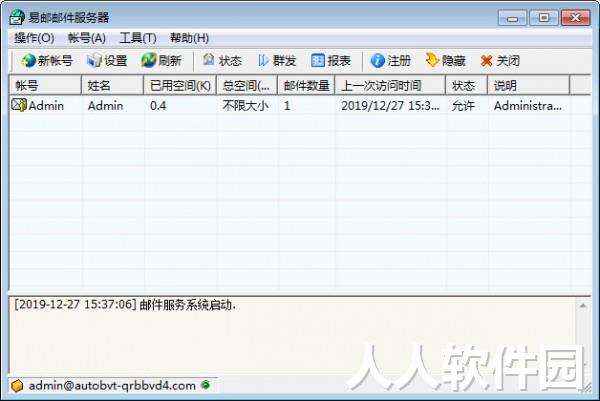Screen dimensions: 600x401
Task: Select the Admin name cell
Action: [106, 106]
